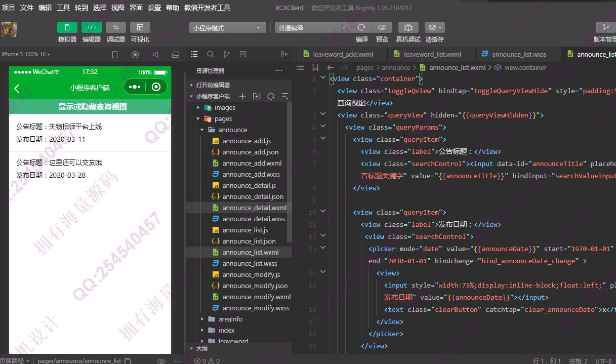Open the 文件 menu

tap(27, 8)
